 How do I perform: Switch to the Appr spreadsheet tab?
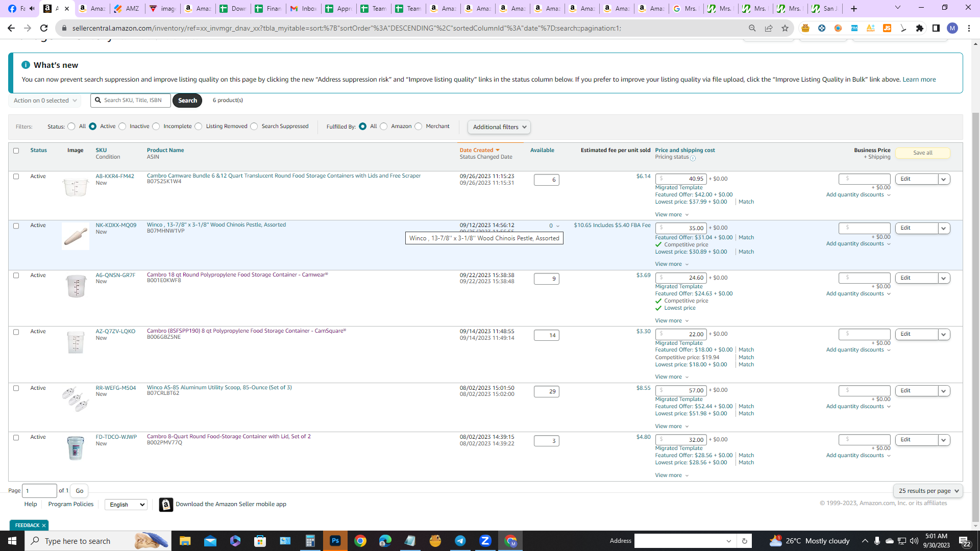click(x=339, y=9)
